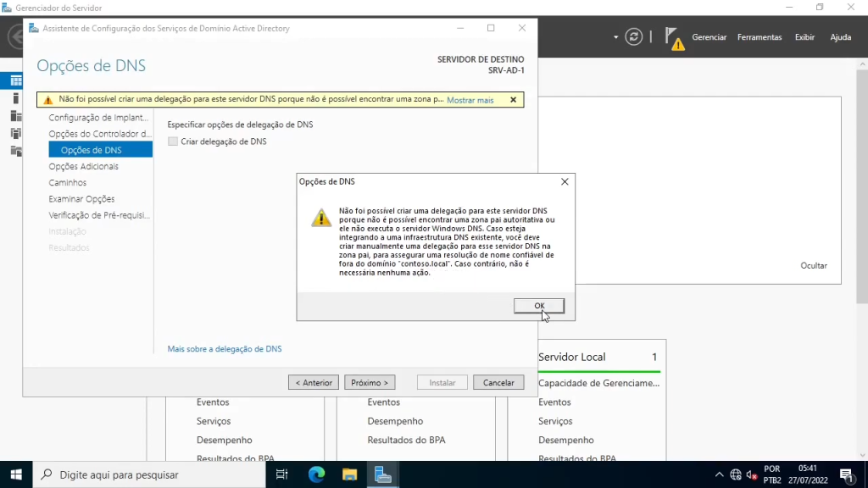The image size is (868, 488).
Task: Click the Próximo button in the wizard
Action: tap(370, 382)
